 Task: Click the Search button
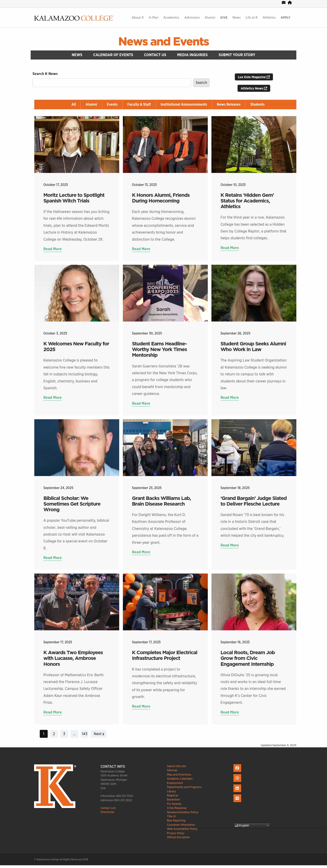pyautogui.click(x=201, y=82)
